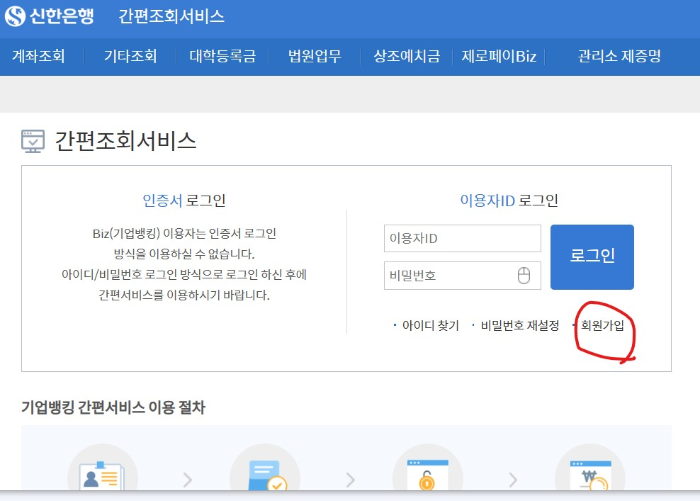The width and height of the screenshot is (700, 501).
Task: Click the 인증서 로그인 heading
Action: (184, 200)
